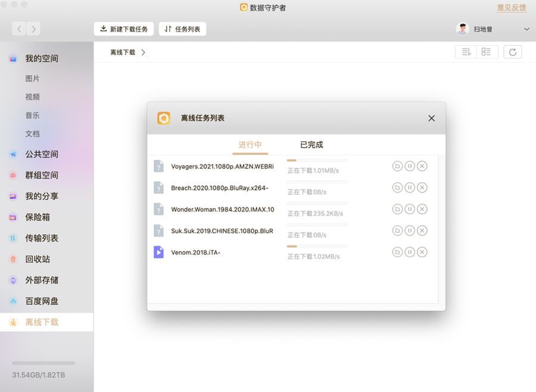
Task: Switch to the 已完成 tab
Action: pyautogui.click(x=311, y=145)
